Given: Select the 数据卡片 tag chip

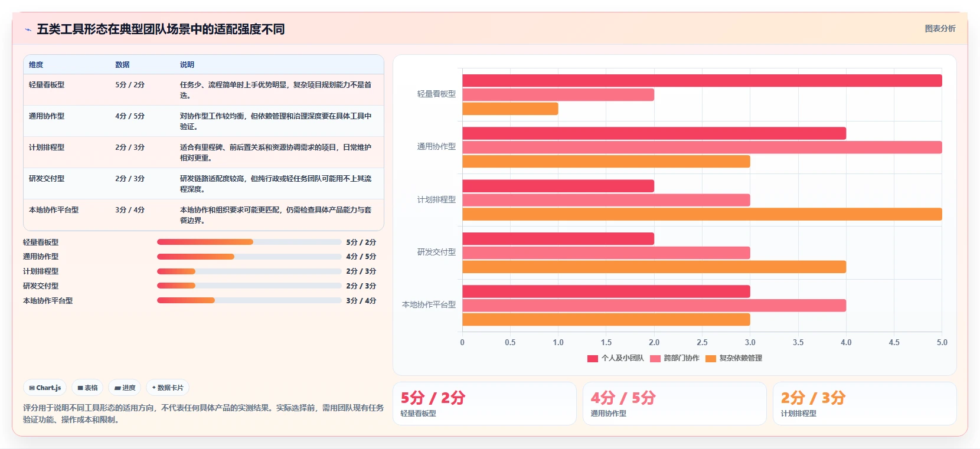Looking at the screenshot, I should 168,388.
